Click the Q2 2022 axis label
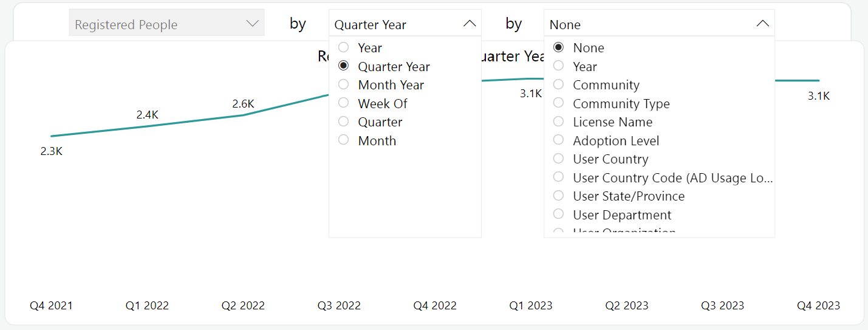Viewport: 868px width, 330px height. click(243, 306)
